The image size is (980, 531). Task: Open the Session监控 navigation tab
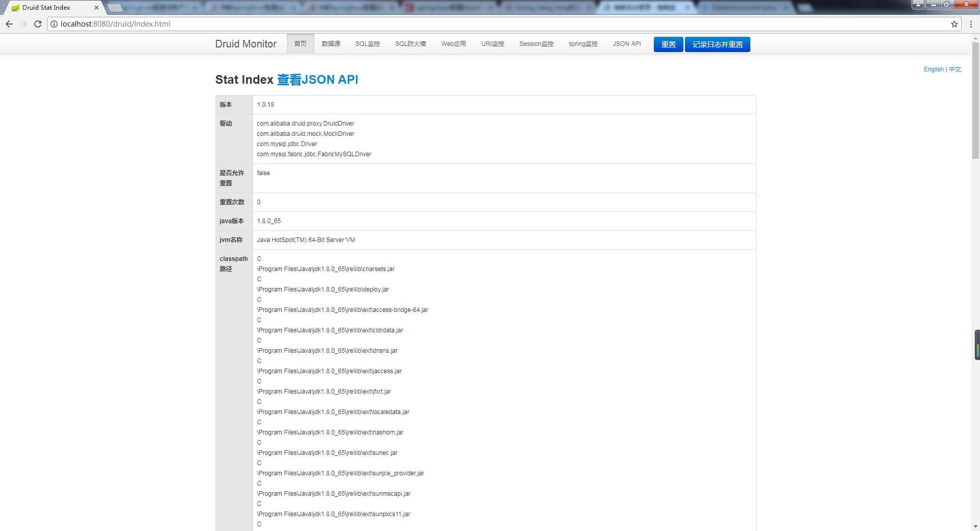pos(536,44)
